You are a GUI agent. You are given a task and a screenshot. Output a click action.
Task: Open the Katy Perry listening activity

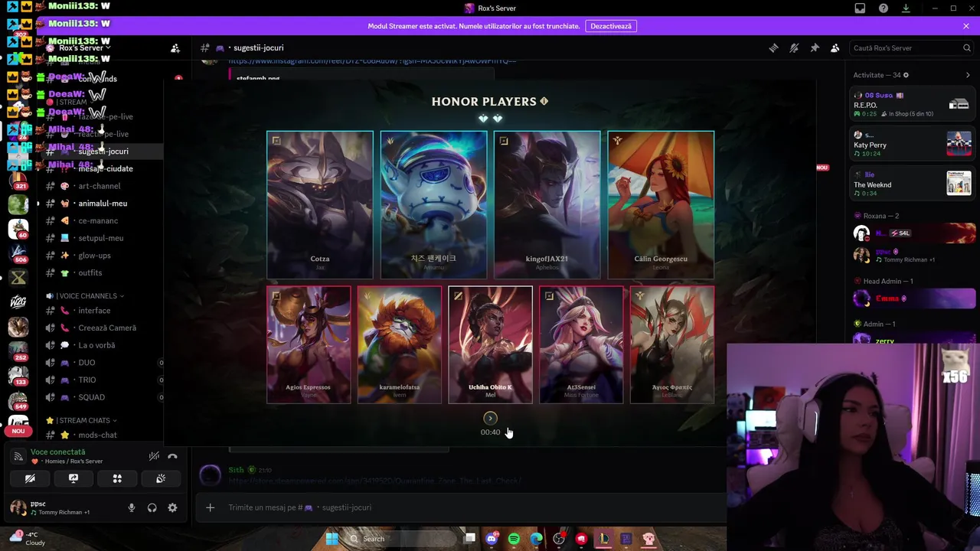click(x=914, y=144)
